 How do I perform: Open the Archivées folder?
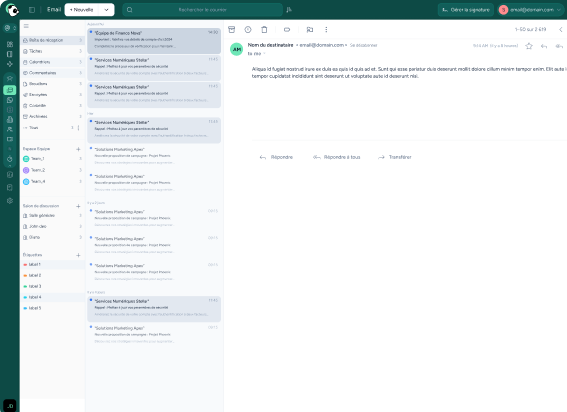pyautogui.click(x=52, y=116)
